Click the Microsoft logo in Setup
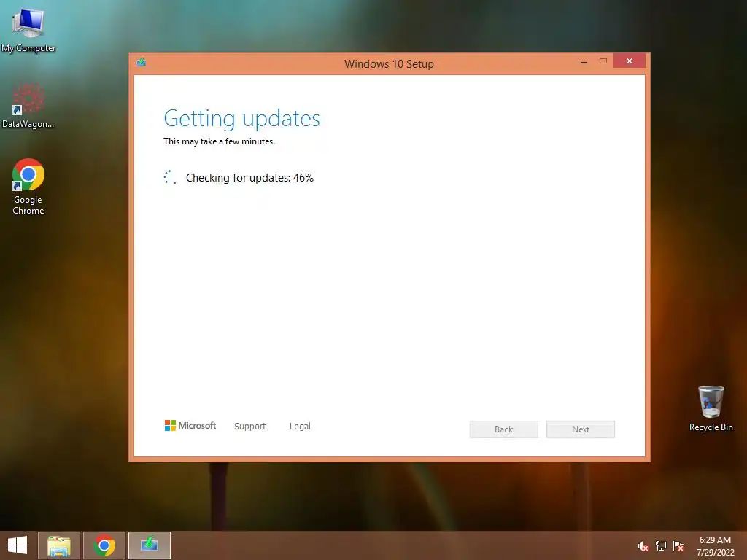The image size is (747, 560). click(190, 426)
